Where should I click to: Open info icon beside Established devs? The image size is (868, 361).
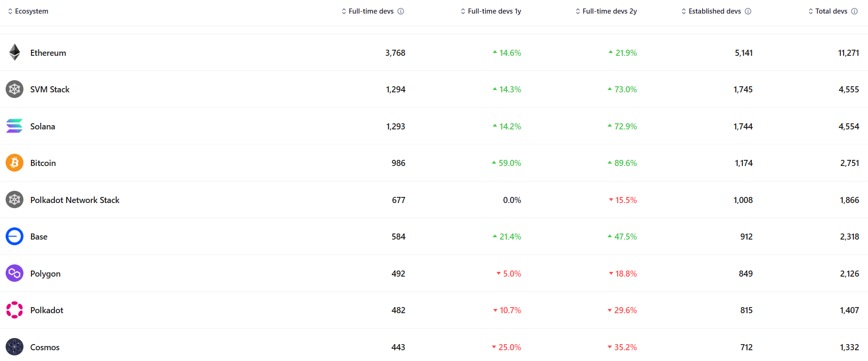click(x=748, y=11)
